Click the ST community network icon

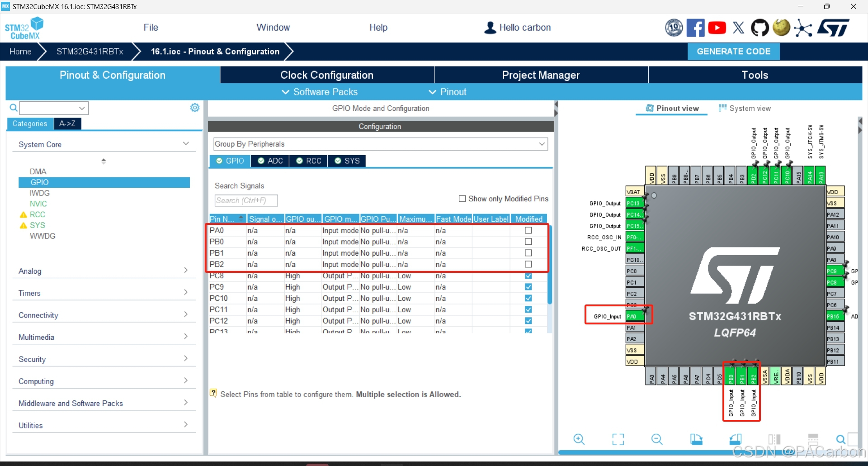(803, 28)
